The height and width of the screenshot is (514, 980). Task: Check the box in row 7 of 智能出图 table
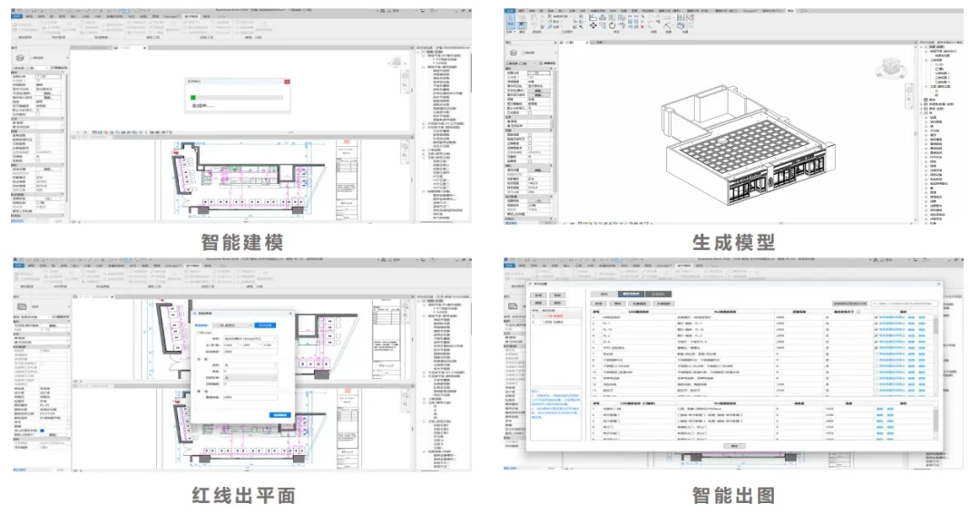click(877, 354)
